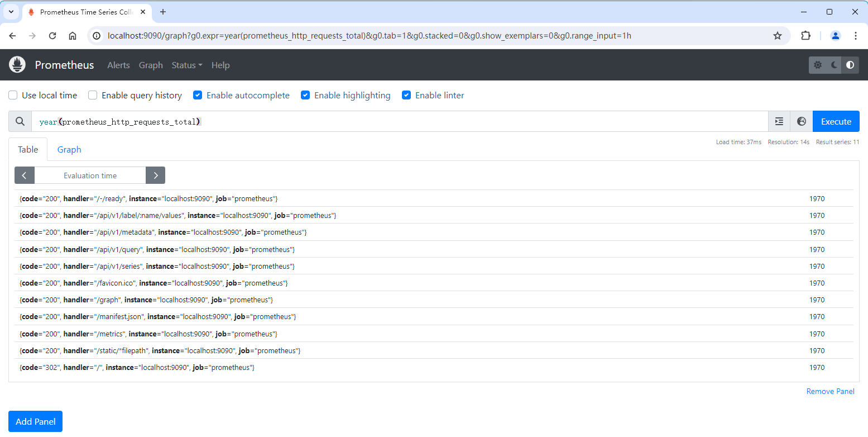The image size is (868, 437).
Task: Disable the Enable autocomplete checkbox
Action: (x=198, y=96)
